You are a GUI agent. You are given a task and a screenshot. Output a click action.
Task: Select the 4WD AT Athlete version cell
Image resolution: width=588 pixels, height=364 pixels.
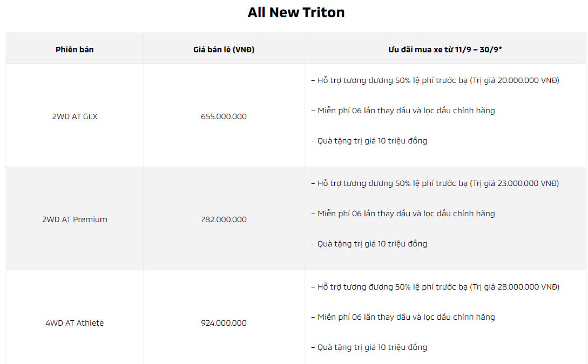click(x=75, y=323)
